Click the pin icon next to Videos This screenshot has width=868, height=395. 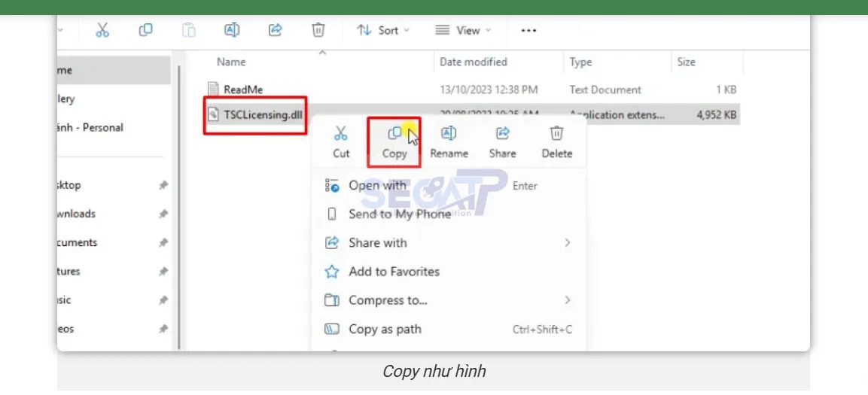(163, 330)
